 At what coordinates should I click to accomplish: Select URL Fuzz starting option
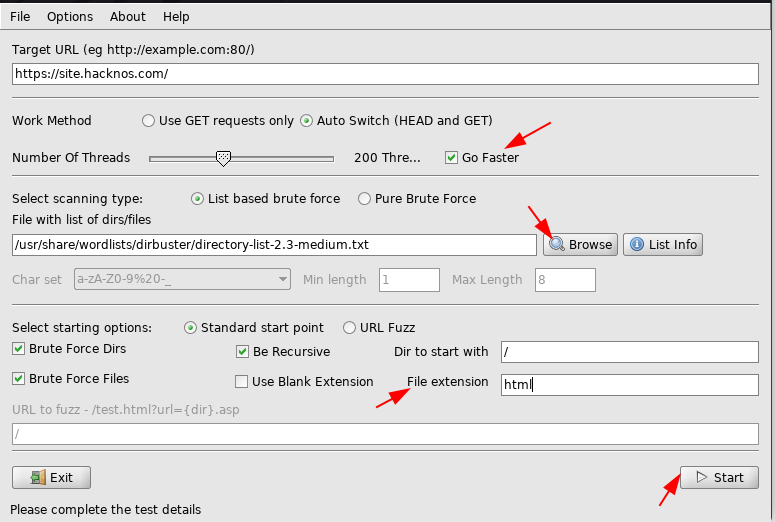[x=349, y=328]
